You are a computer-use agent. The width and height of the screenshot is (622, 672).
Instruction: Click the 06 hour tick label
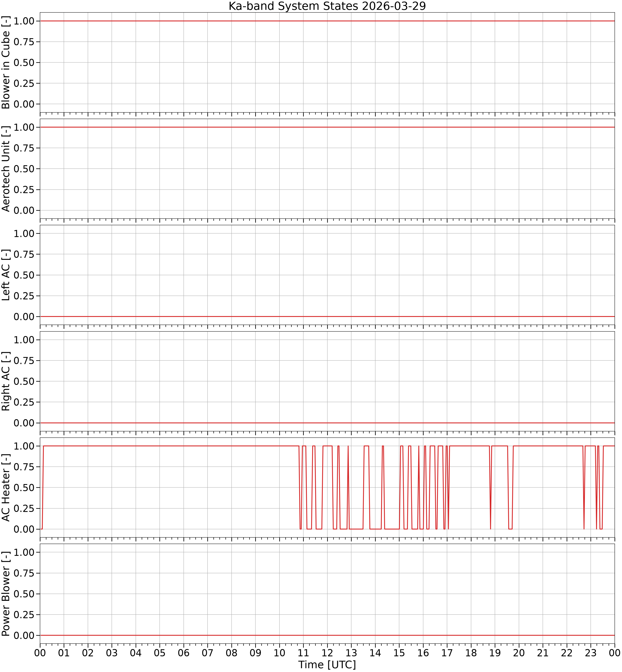[x=184, y=653]
